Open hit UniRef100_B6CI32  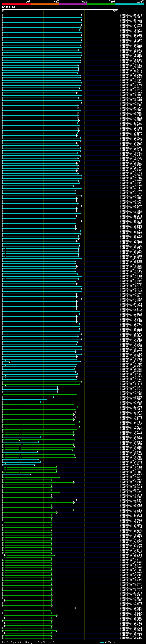tap(131, 15)
